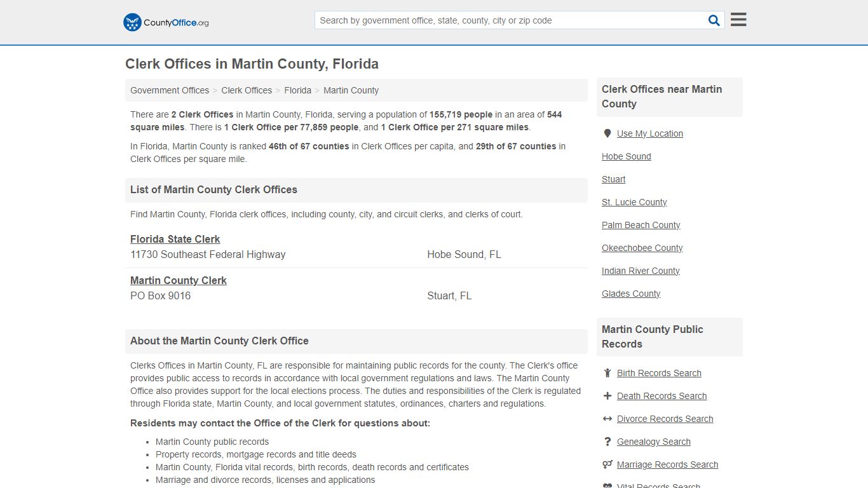868x488 pixels.
Task: Click the Martin County public records bullet
Action: [x=212, y=442]
